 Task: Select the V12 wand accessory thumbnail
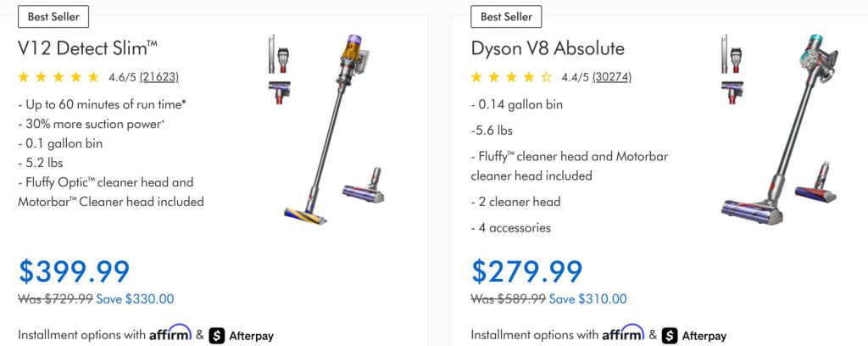click(271, 55)
